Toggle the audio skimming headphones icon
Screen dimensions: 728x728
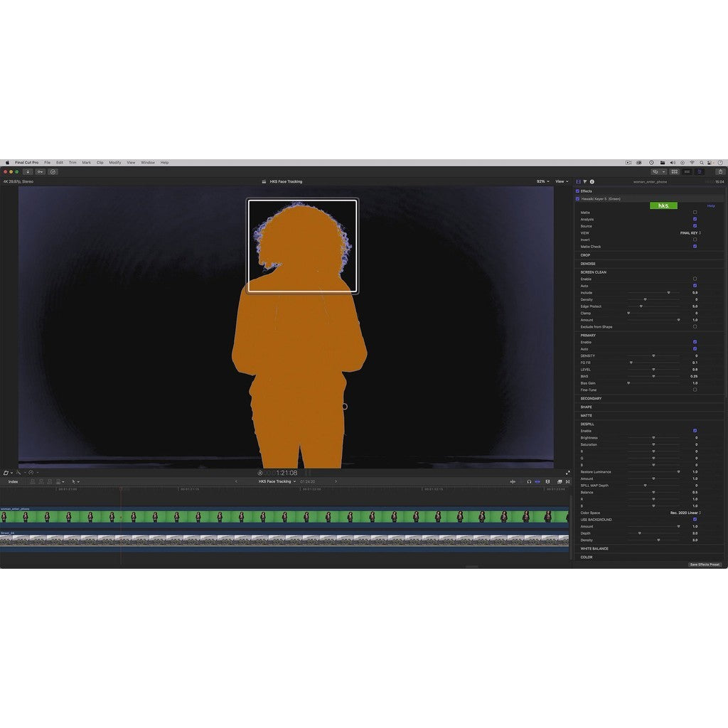529,482
